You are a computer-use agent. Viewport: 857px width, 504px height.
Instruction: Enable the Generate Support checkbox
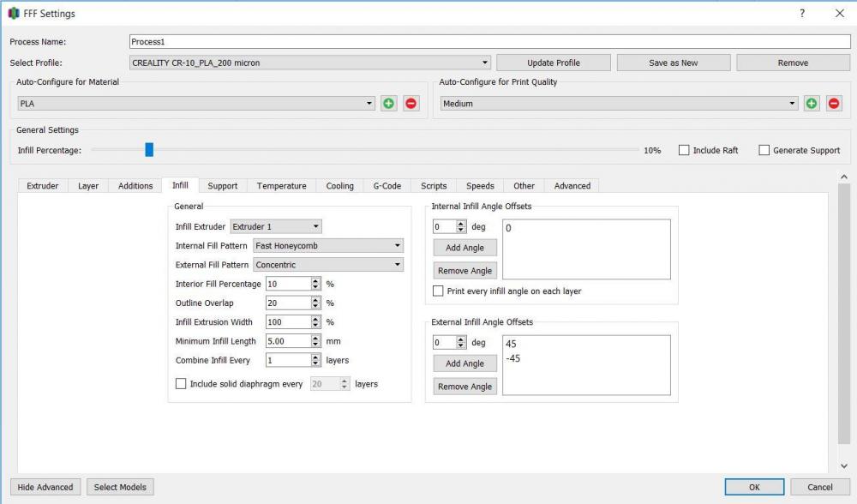tap(764, 150)
